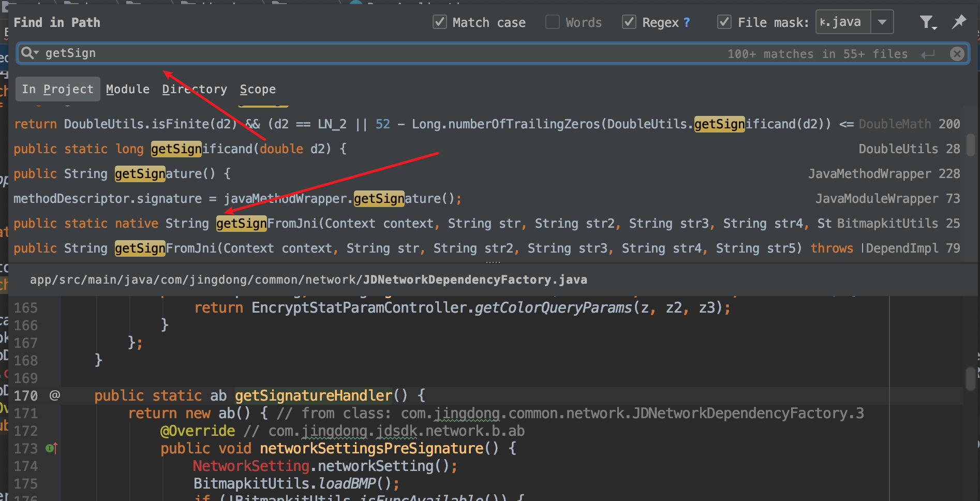This screenshot has height=501, width=980.
Task: Open the filter search results icon
Action: tap(928, 22)
